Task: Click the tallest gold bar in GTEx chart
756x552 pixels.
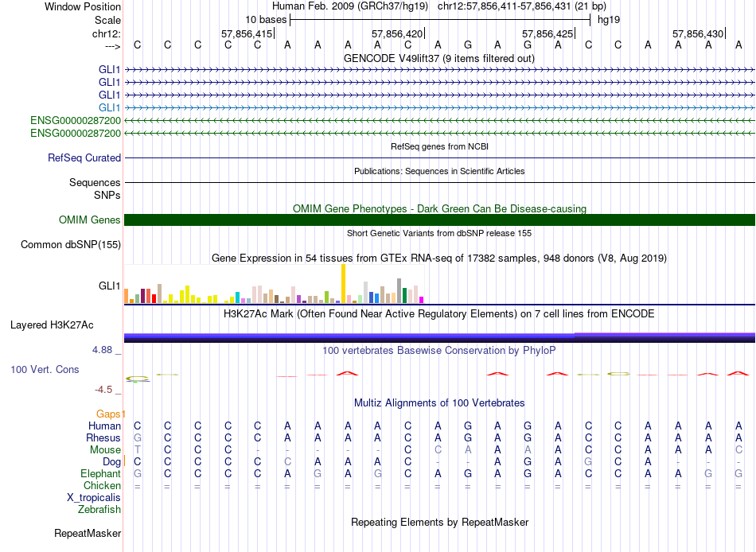Action: tap(343, 283)
